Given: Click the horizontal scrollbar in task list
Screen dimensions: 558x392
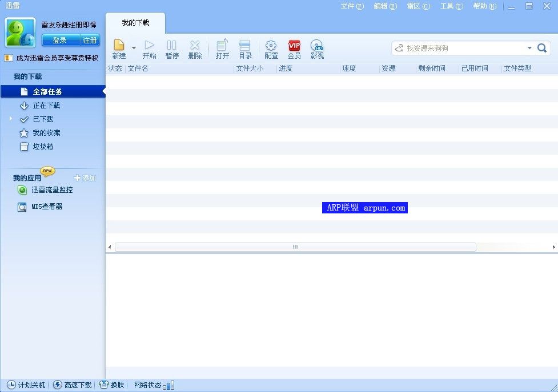Looking at the screenshot, I should point(295,247).
